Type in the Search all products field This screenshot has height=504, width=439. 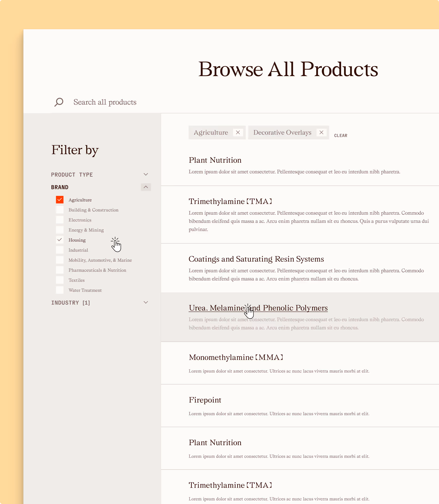tap(171, 102)
